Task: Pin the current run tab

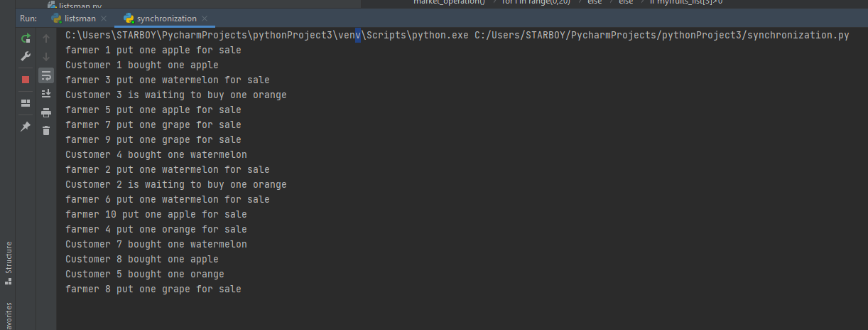Action: tap(26, 127)
